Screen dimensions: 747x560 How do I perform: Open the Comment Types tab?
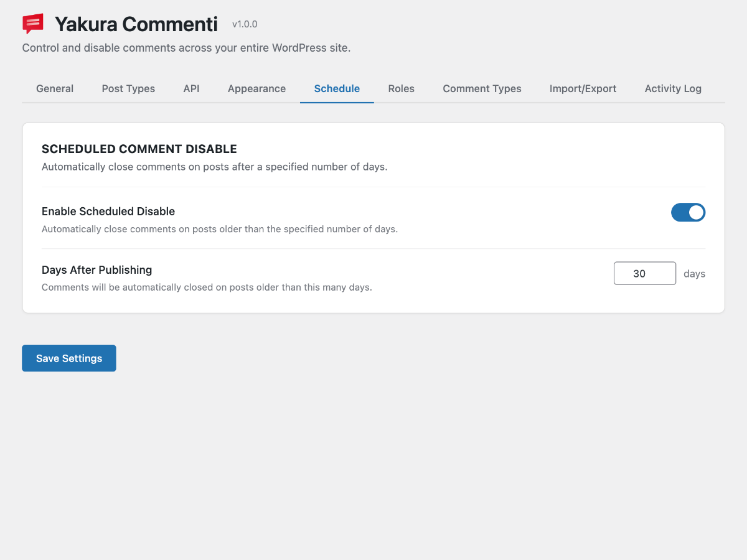pyautogui.click(x=482, y=88)
